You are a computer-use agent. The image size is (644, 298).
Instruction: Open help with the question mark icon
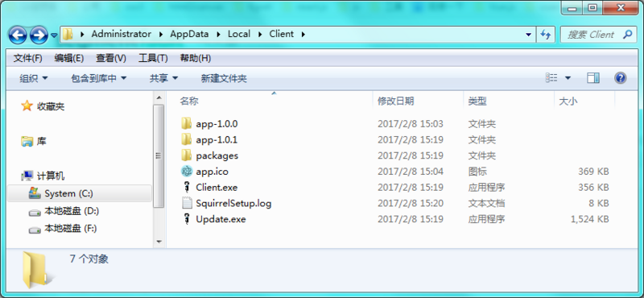[620, 78]
